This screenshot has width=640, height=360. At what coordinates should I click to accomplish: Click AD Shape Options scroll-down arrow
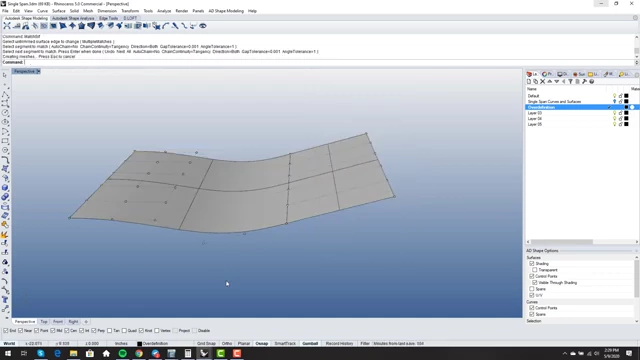pos(636,321)
